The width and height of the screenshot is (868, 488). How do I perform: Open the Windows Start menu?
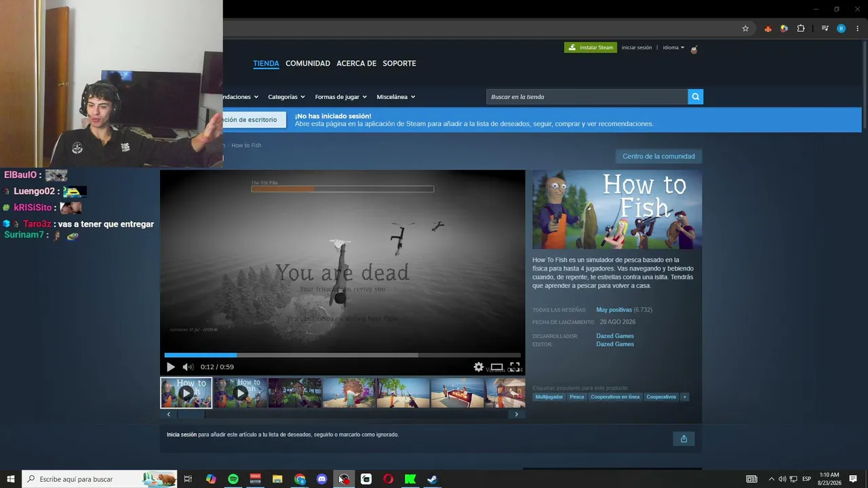coord(11,479)
